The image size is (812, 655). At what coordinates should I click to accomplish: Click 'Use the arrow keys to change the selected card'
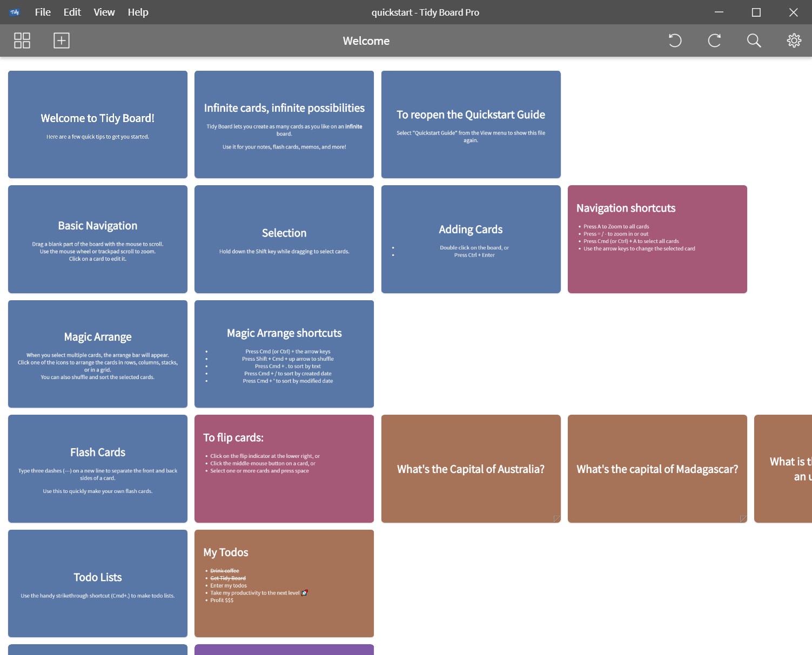tap(639, 249)
